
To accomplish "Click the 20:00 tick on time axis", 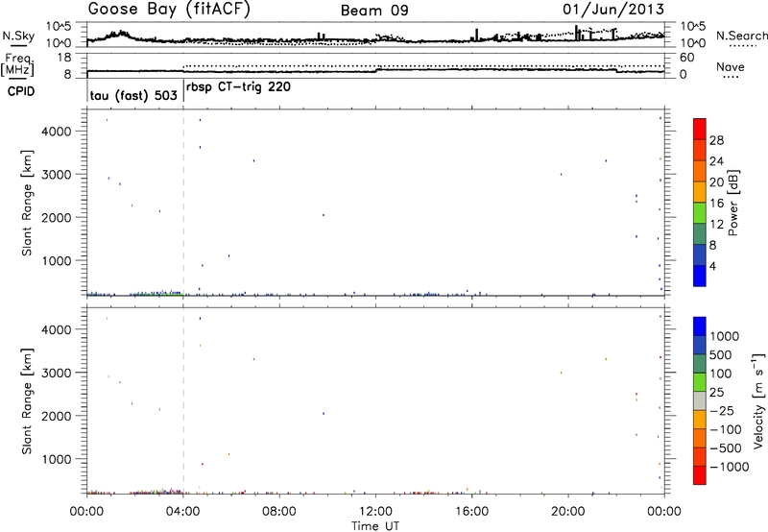I will (x=568, y=510).
